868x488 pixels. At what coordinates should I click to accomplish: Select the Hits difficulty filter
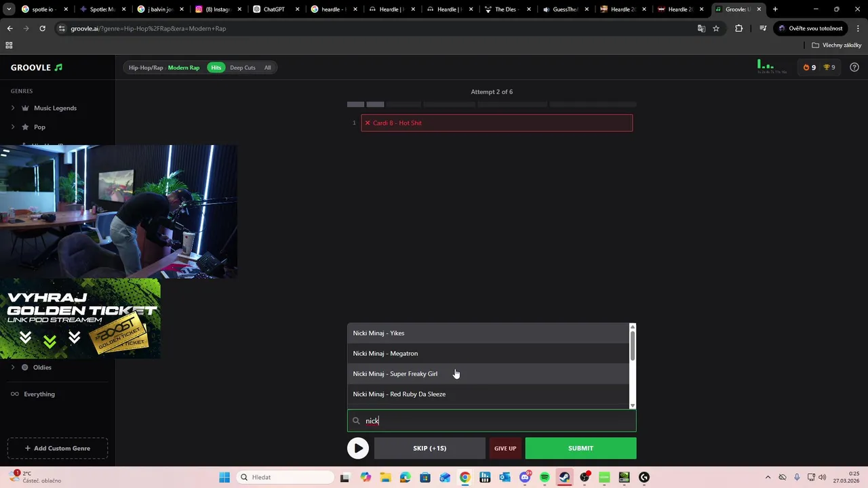click(x=216, y=68)
